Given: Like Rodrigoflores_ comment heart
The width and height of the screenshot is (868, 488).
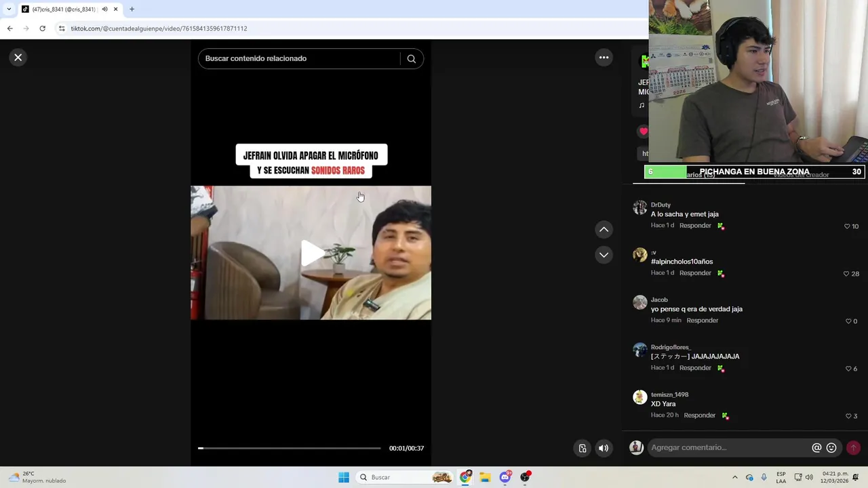Looking at the screenshot, I should tap(848, 369).
